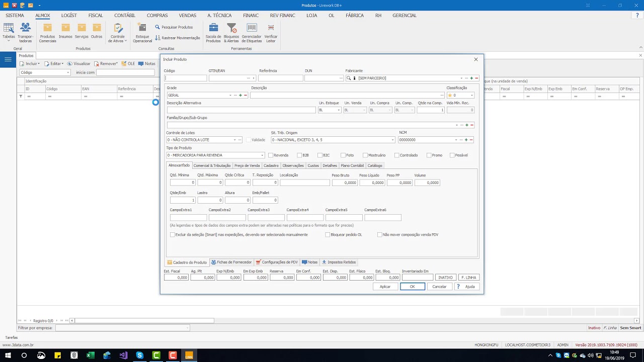The width and height of the screenshot is (644, 362).
Task: Open Código search field dropdown
Action: [68, 72]
